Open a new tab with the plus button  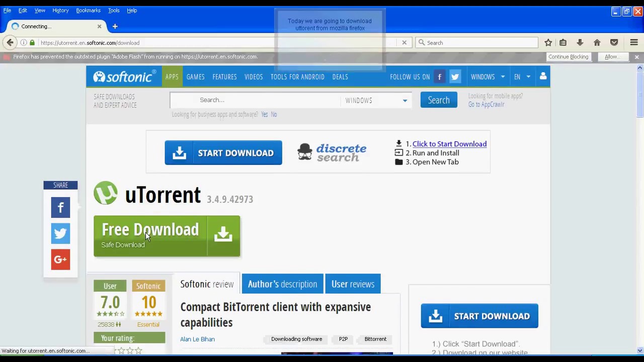pyautogui.click(x=115, y=26)
